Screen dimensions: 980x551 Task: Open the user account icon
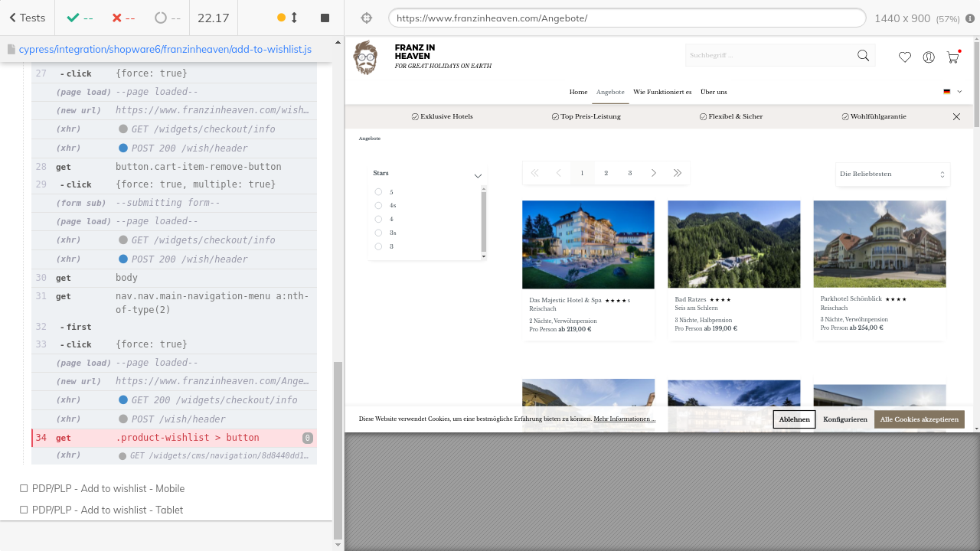click(929, 57)
